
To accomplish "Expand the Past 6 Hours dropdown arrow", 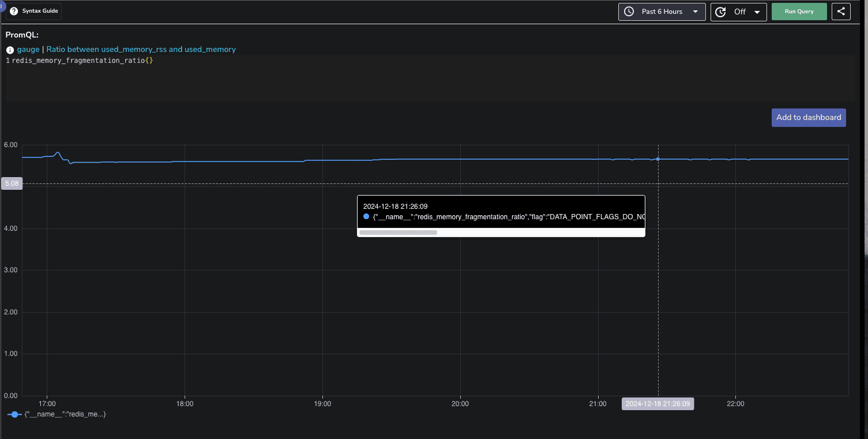I will tap(696, 12).
